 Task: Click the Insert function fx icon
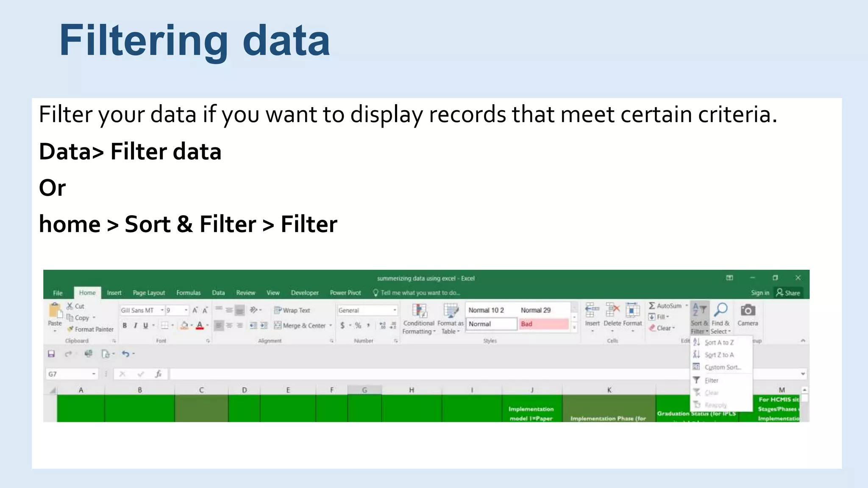pyautogui.click(x=158, y=374)
